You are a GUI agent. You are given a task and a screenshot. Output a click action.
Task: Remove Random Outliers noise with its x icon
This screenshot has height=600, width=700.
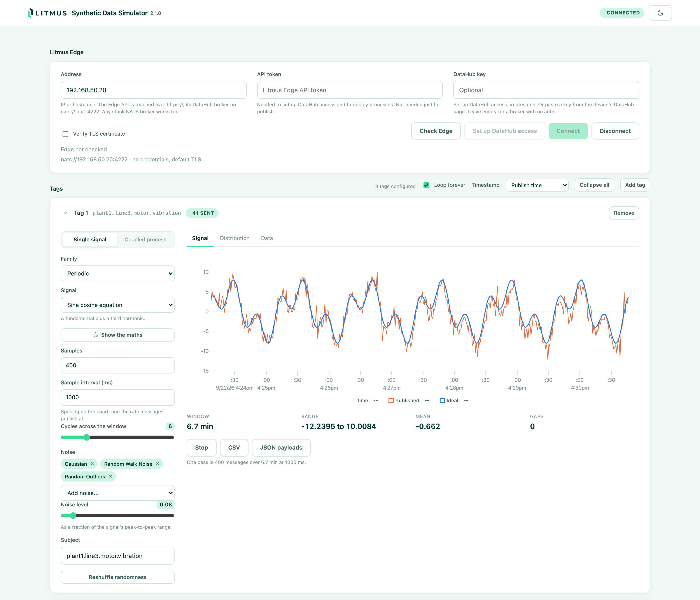point(110,476)
